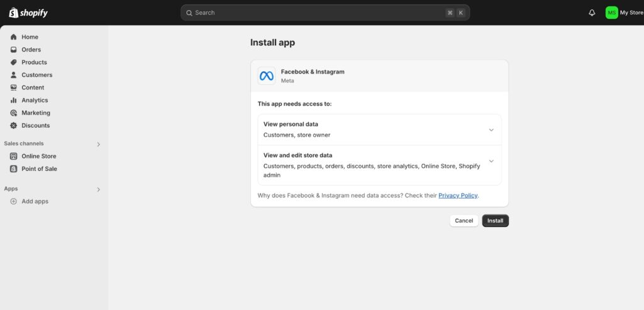The height and width of the screenshot is (310, 644).
Task: Open Analytics in sidebar
Action: (x=35, y=100)
